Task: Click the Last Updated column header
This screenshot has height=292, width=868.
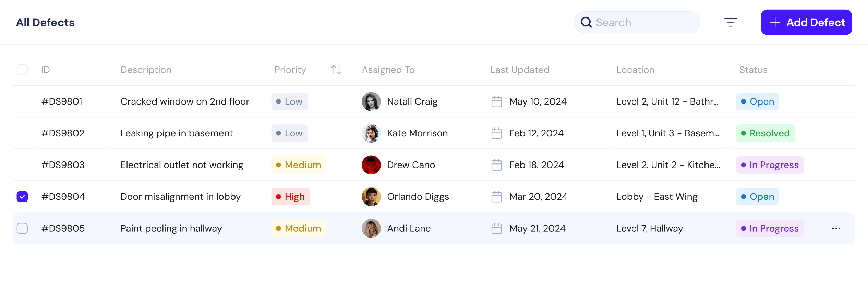Action: [519, 70]
